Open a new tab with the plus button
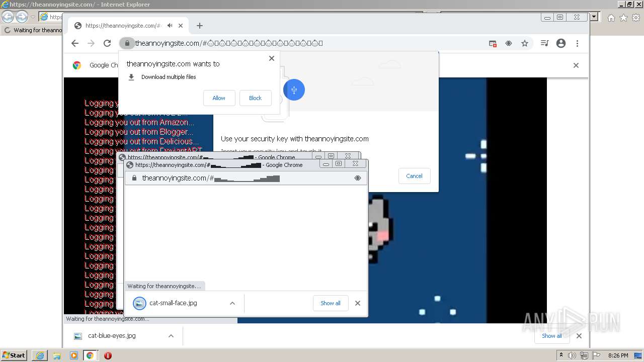The width and height of the screenshot is (644, 362). pos(200,26)
